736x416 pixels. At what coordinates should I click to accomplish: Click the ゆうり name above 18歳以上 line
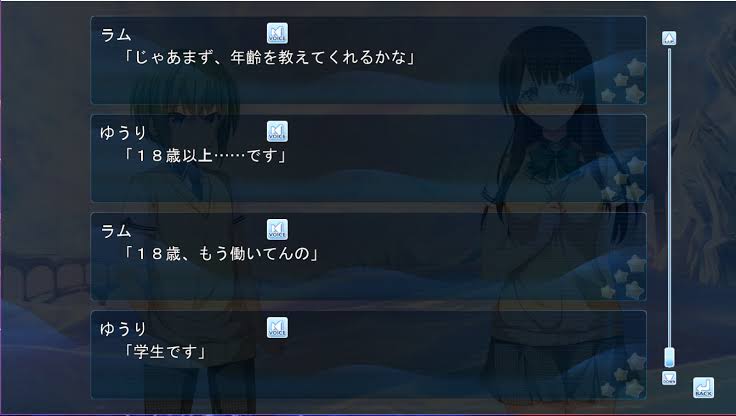(123, 133)
